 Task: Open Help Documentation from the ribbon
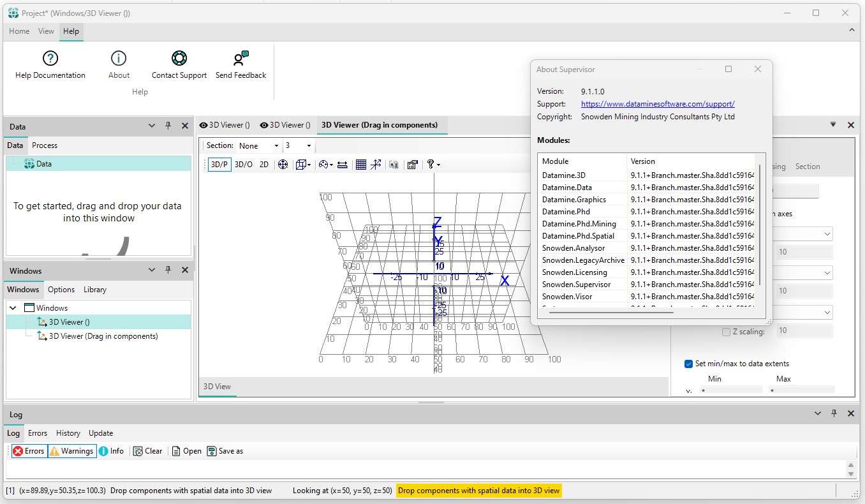50,66
